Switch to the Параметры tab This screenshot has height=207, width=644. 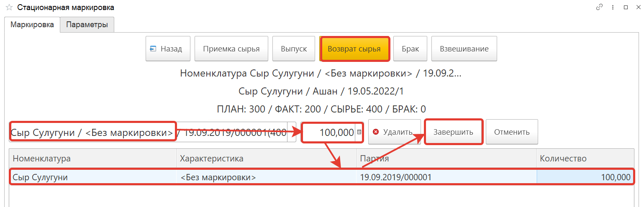pos(87,25)
